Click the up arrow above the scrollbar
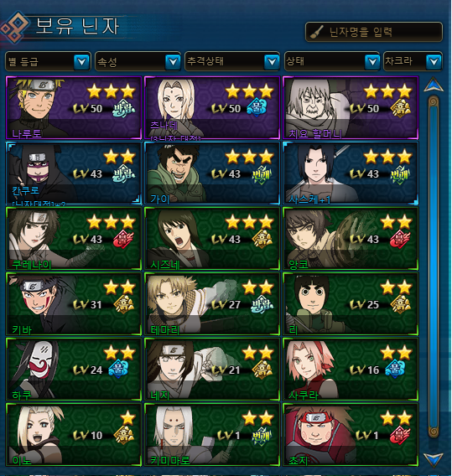 (434, 85)
